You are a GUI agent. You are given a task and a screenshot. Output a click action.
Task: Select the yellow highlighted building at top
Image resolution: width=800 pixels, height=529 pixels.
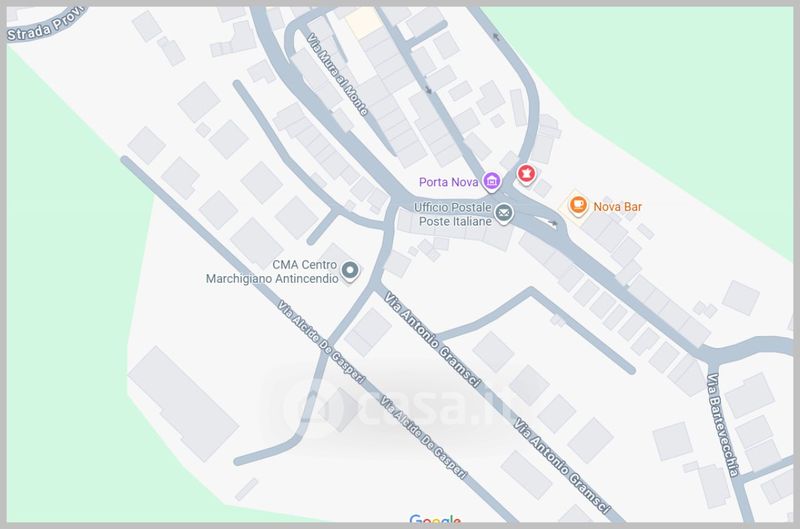(x=363, y=21)
